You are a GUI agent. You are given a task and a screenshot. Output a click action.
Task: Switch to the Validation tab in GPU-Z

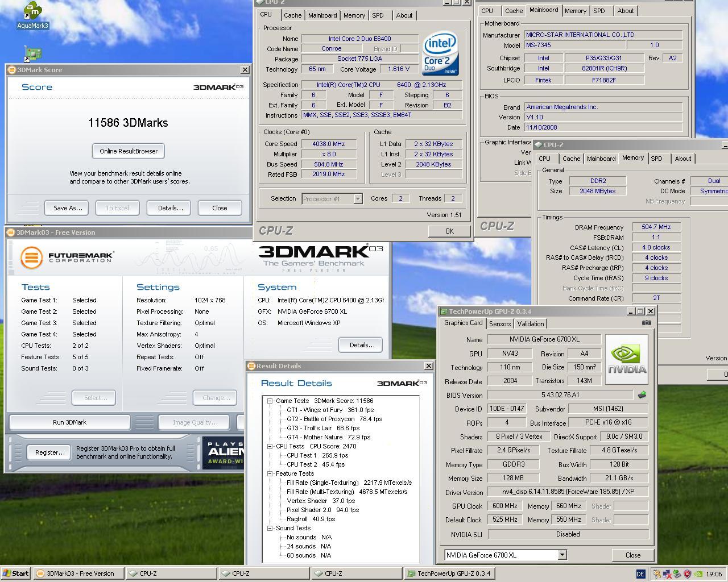click(x=531, y=324)
